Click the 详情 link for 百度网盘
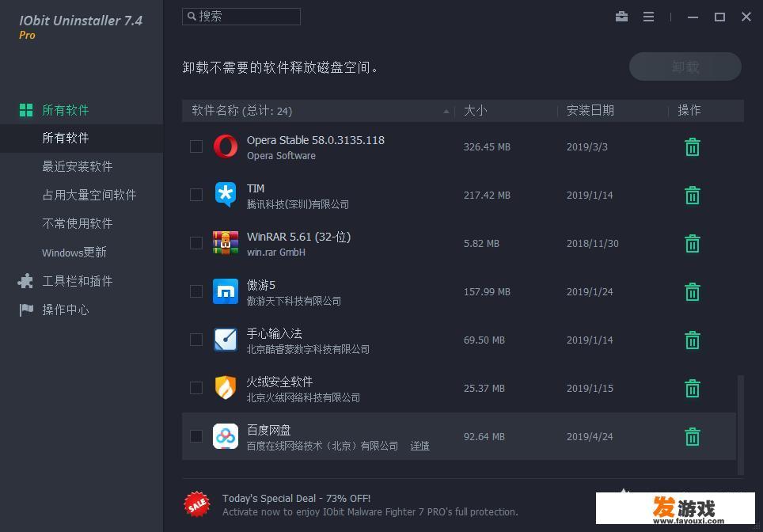The width and height of the screenshot is (763, 532). [x=420, y=446]
